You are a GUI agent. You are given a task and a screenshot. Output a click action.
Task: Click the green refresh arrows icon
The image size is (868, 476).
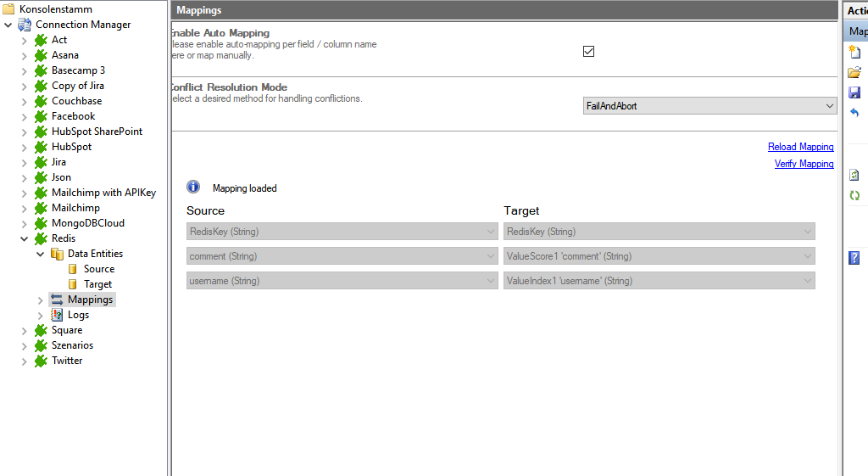pos(854,195)
